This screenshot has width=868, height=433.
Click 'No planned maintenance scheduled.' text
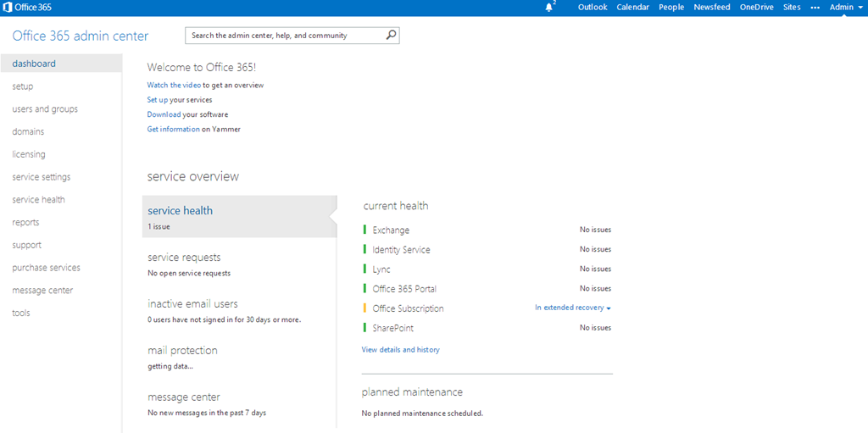click(x=422, y=413)
